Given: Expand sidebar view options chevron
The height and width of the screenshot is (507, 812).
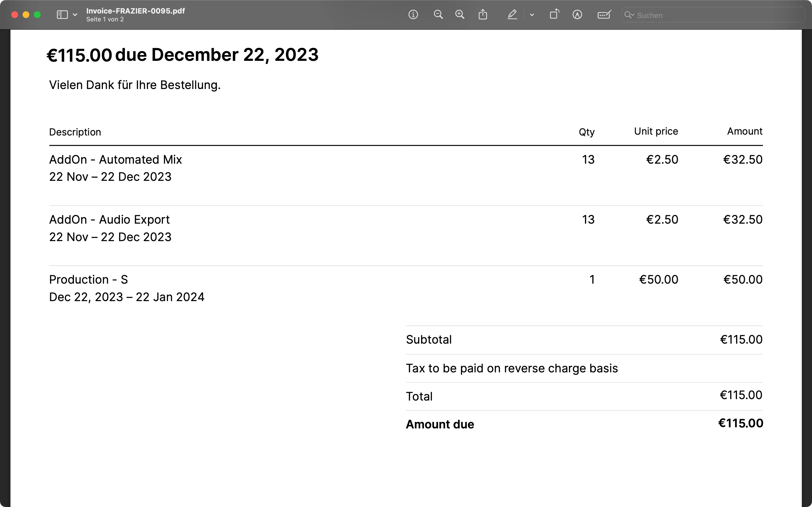Looking at the screenshot, I should tap(75, 15).
